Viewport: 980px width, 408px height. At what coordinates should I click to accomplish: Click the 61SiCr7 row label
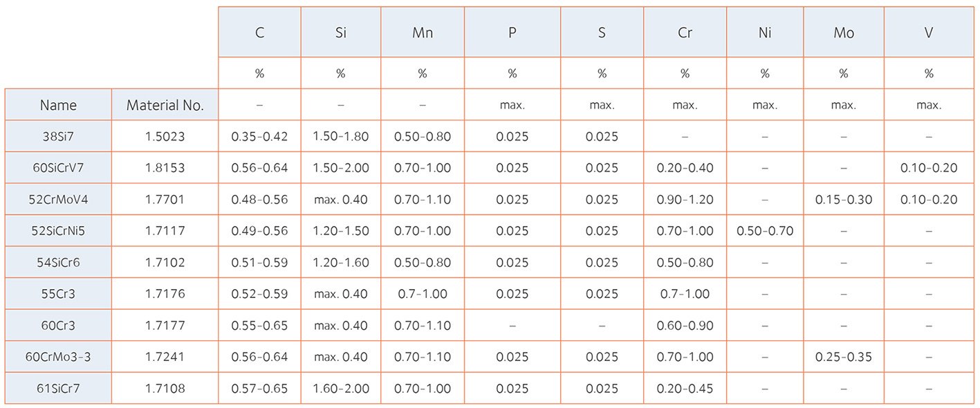pyautogui.click(x=58, y=389)
